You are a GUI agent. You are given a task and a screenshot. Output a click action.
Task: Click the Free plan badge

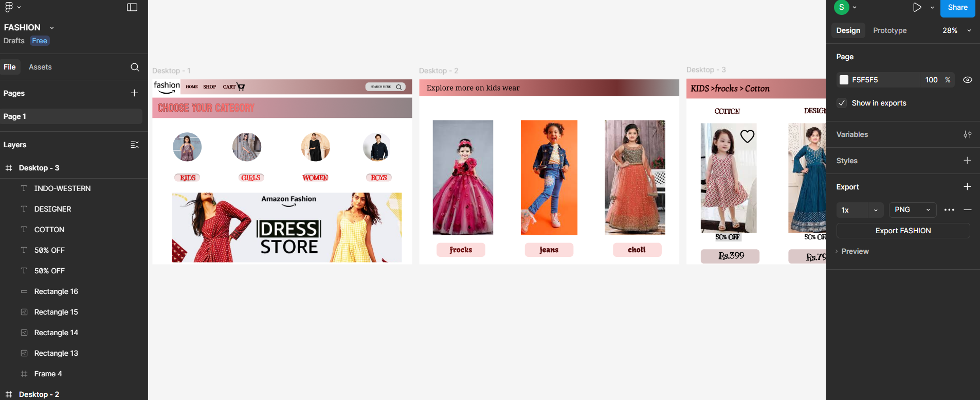pos(40,41)
